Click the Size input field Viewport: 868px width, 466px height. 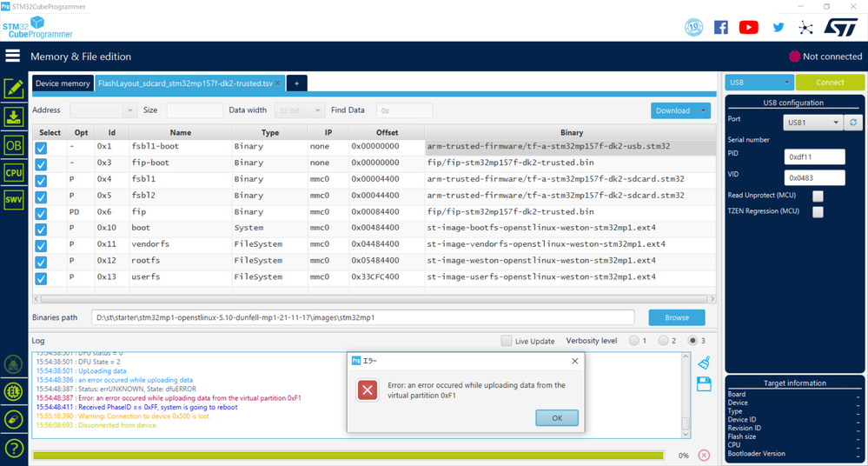coord(195,110)
